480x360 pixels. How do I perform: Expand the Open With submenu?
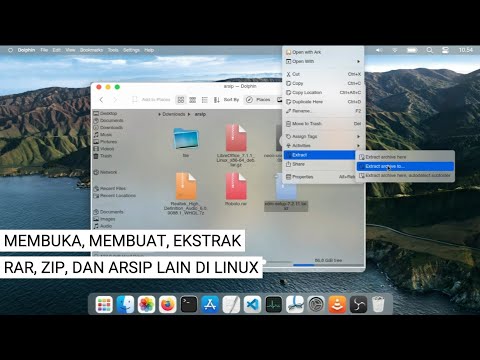(x=322, y=61)
